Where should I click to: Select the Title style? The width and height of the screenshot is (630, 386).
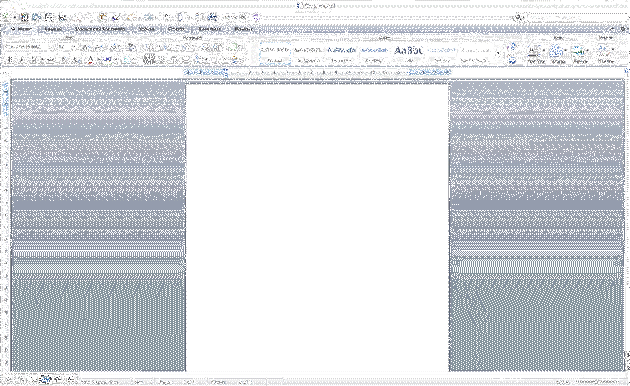click(x=408, y=54)
